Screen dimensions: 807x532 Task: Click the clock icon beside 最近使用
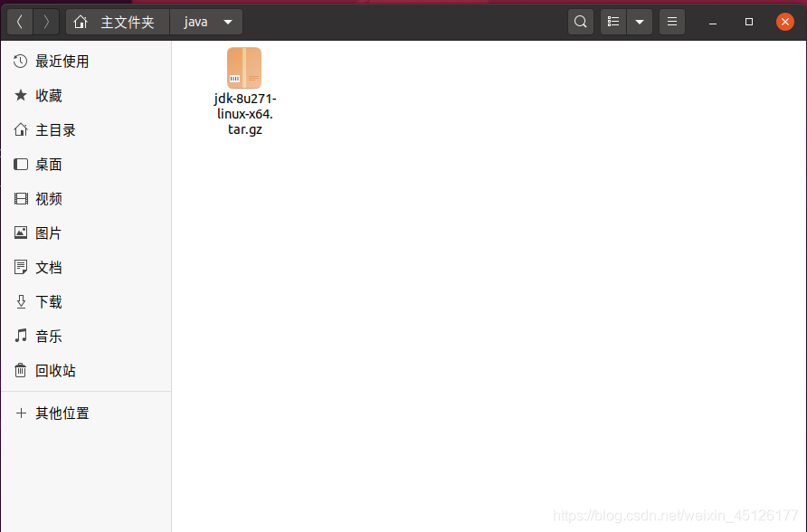point(21,62)
